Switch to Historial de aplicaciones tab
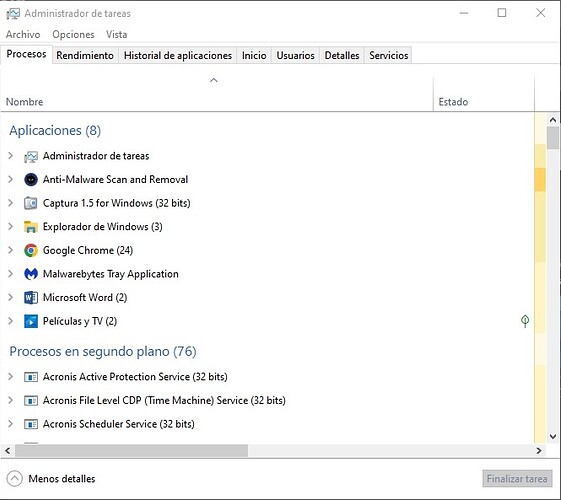The height and width of the screenshot is (500, 561). (178, 55)
